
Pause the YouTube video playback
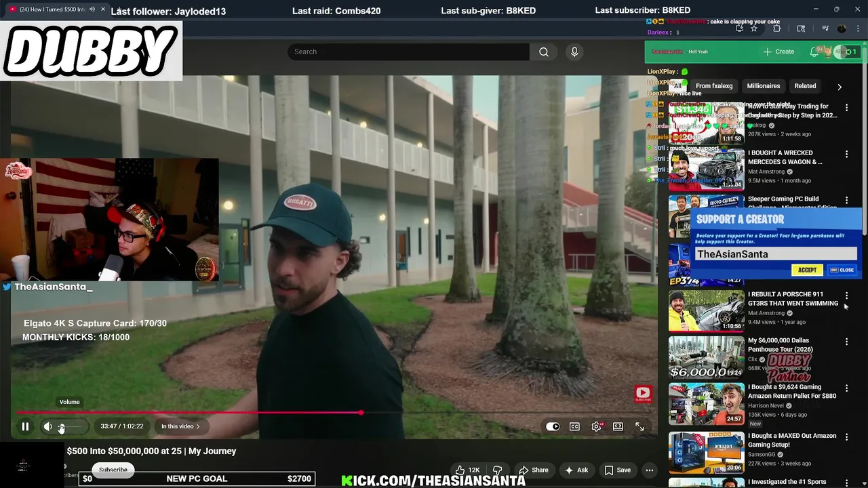[25, 426]
